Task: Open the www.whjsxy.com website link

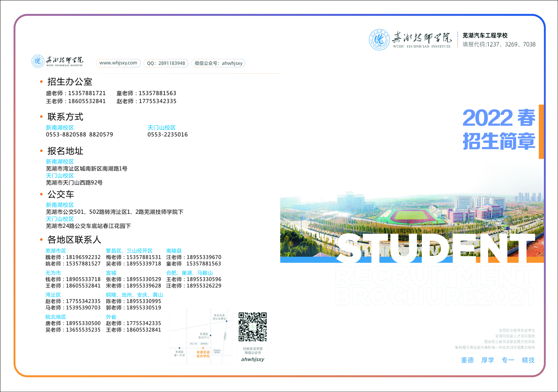Action: [x=118, y=63]
